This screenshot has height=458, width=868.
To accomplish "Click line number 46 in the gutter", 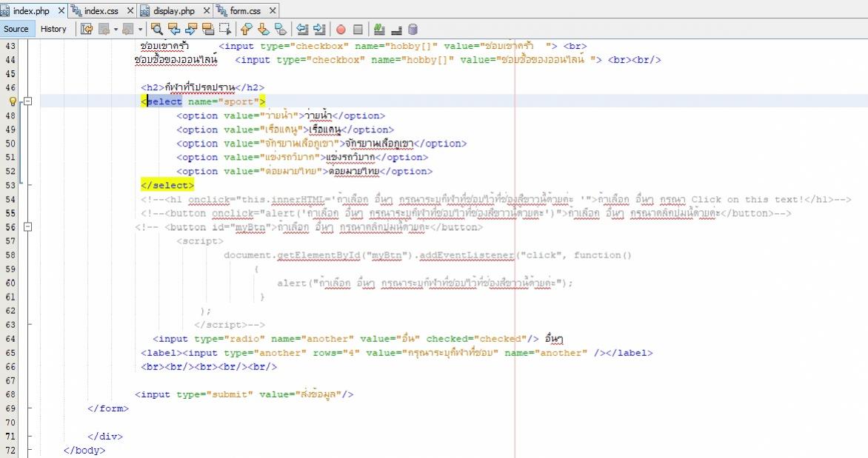I will (x=10, y=87).
